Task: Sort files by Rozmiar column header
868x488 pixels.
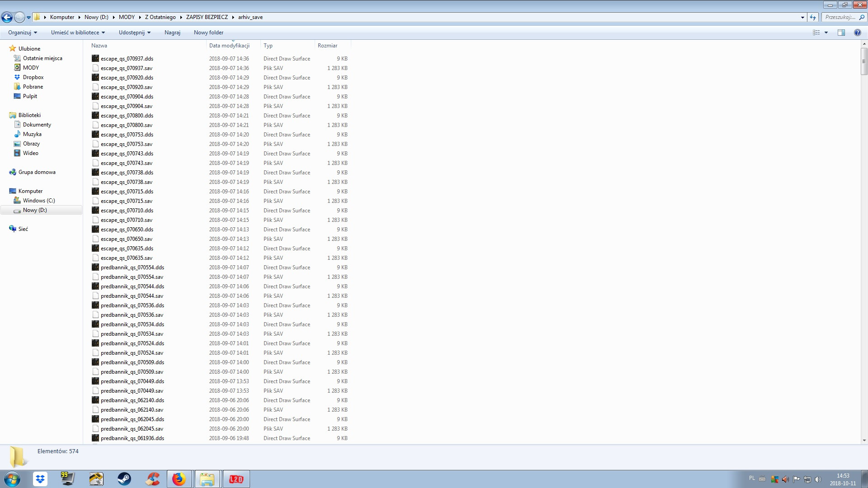Action: [x=327, y=46]
